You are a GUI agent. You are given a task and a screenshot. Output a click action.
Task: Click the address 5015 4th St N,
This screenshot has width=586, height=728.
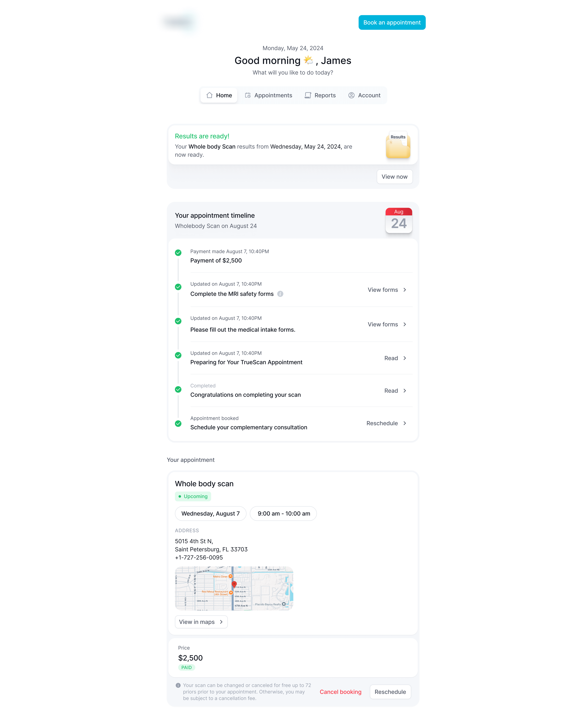click(x=194, y=541)
